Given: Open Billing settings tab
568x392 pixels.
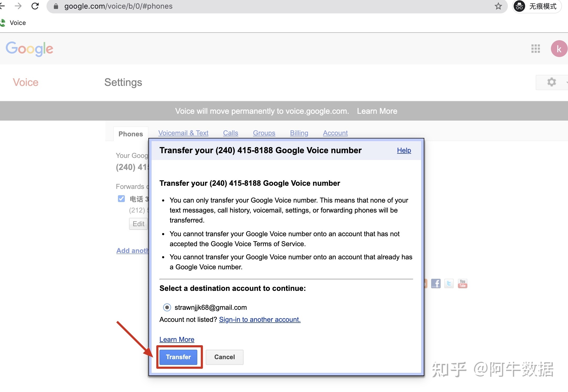Looking at the screenshot, I should [x=299, y=132].
